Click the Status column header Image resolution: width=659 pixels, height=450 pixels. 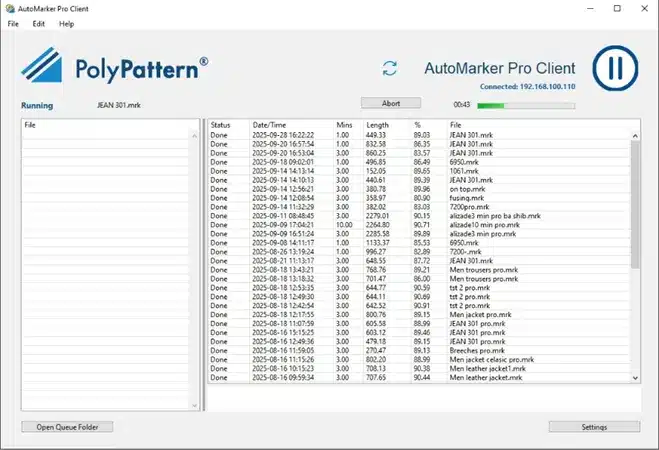(x=221, y=125)
